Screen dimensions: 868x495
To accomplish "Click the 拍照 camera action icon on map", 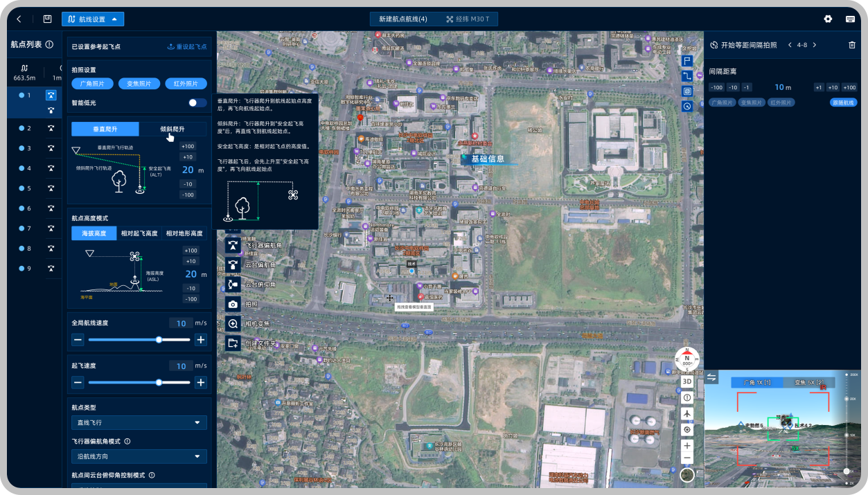I will 233,304.
